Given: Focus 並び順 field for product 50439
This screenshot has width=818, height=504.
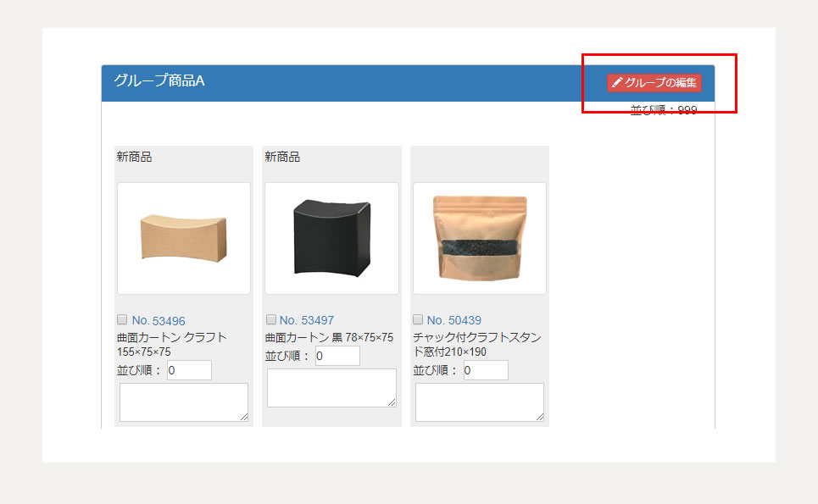Looking at the screenshot, I should pyautogui.click(x=486, y=370).
